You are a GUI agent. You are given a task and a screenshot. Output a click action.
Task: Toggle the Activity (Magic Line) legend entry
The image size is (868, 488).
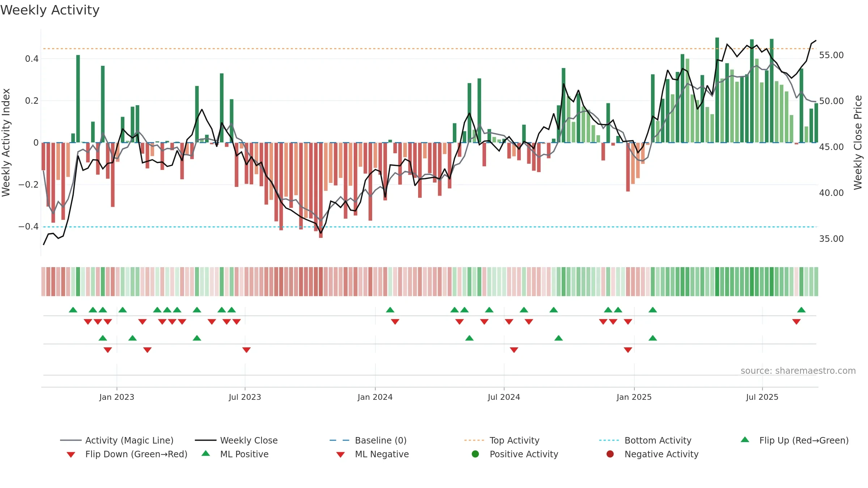click(117, 440)
